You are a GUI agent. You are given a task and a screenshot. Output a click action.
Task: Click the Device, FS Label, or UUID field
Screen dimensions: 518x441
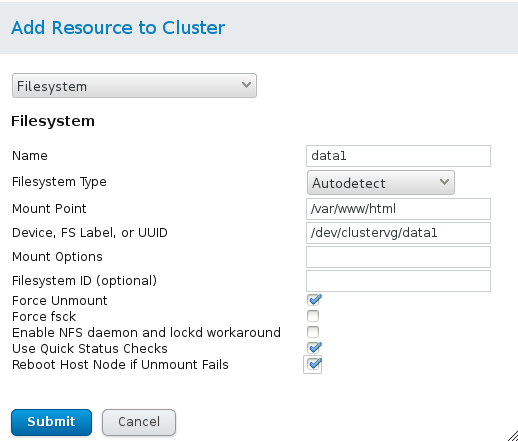(398, 233)
